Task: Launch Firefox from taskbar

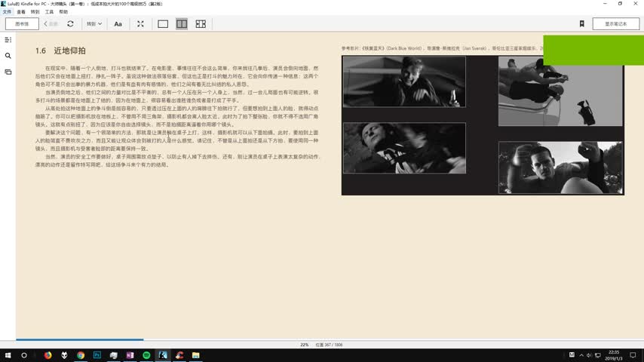Action: tap(48, 355)
